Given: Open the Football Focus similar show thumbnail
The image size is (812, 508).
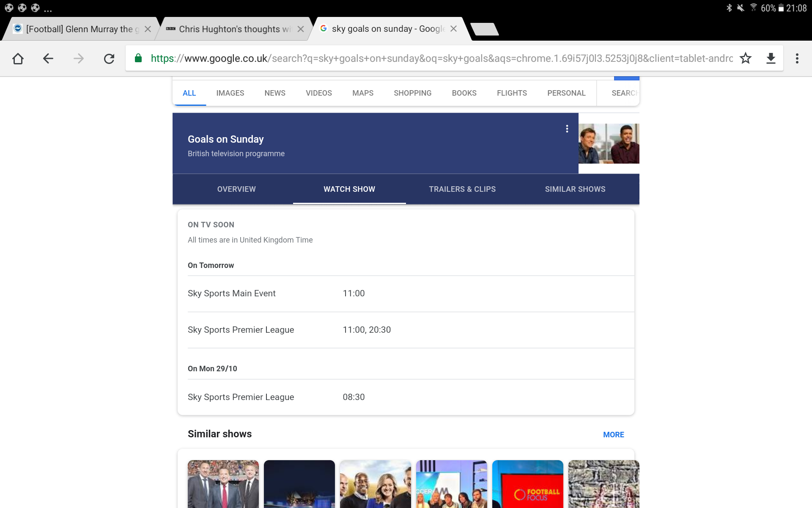Looking at the screenshot, I should coord(528,484).
